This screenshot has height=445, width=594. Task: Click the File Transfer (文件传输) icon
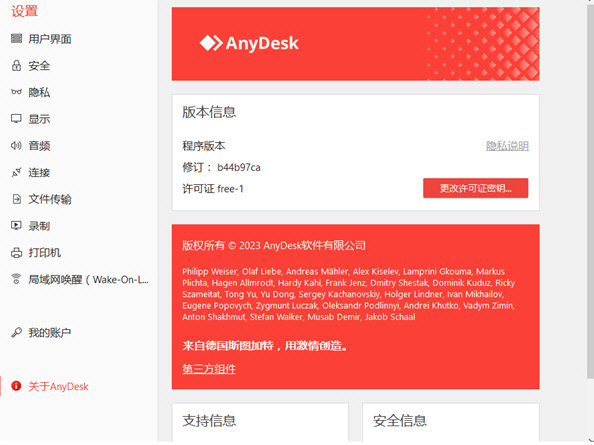pyautogui.click(x=16, y=199)
